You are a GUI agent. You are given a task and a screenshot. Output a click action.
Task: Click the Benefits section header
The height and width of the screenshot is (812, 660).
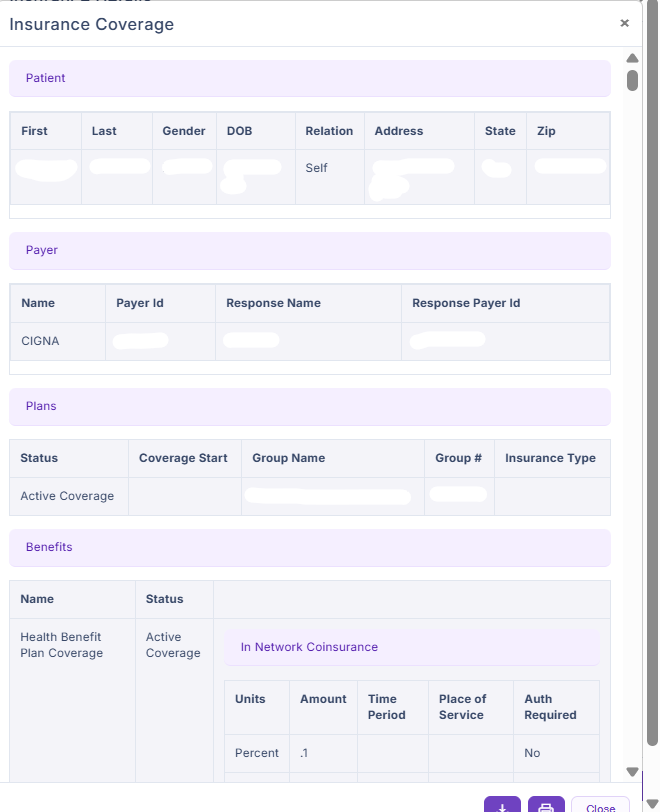310,547
